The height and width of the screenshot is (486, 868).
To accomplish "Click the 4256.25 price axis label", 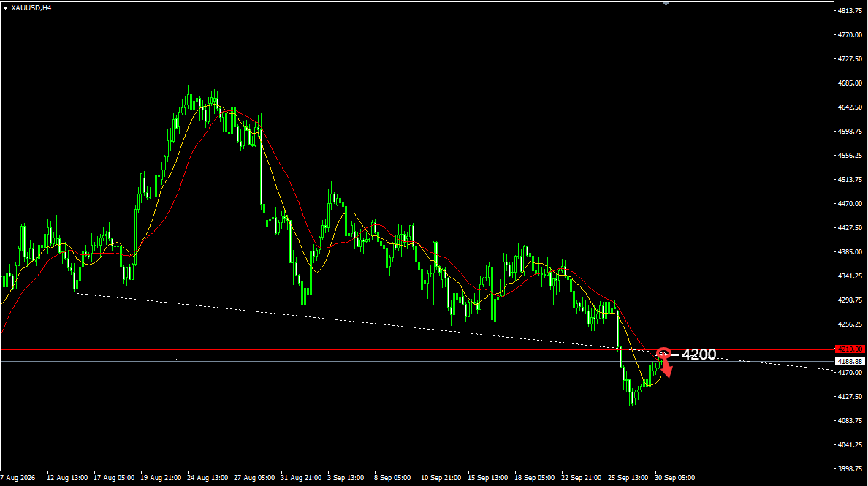I will coord(850,324).
